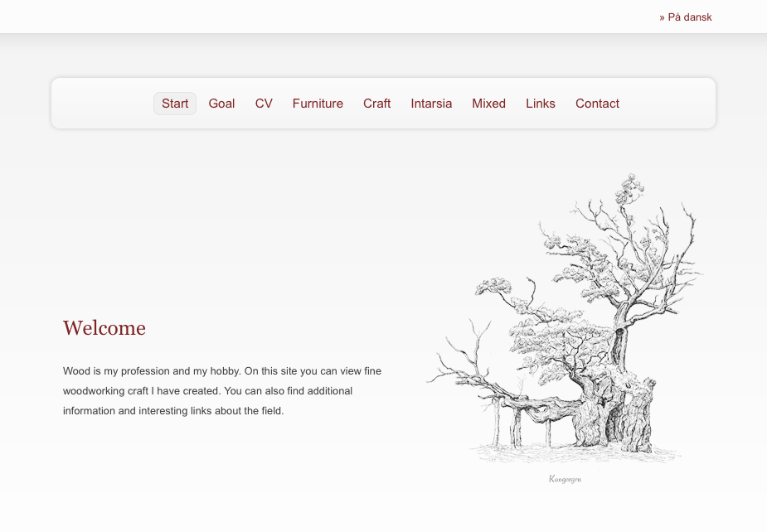Click the oak tree drawing
Viewport: 767px width, 532px height.
(x=572, y=331)
